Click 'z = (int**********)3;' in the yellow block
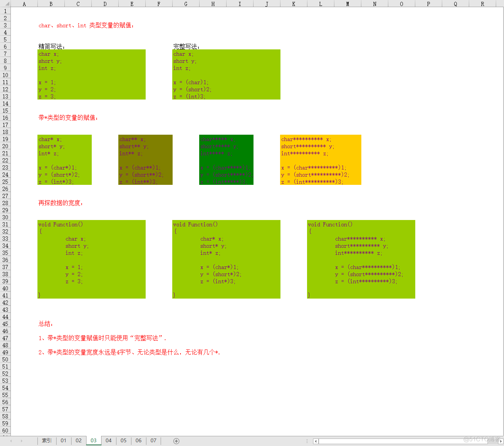The width and height of the screenshot is (504, 446). [x=312, y=182]
